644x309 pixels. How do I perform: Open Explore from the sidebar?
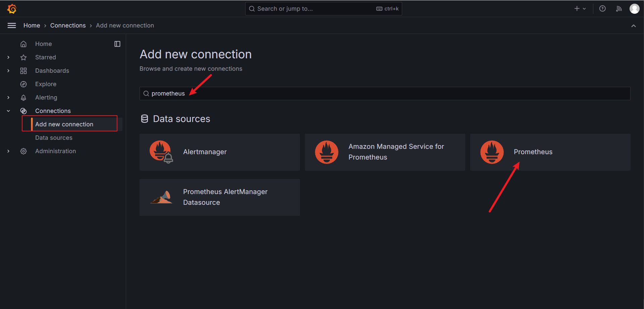coord(46,84)
